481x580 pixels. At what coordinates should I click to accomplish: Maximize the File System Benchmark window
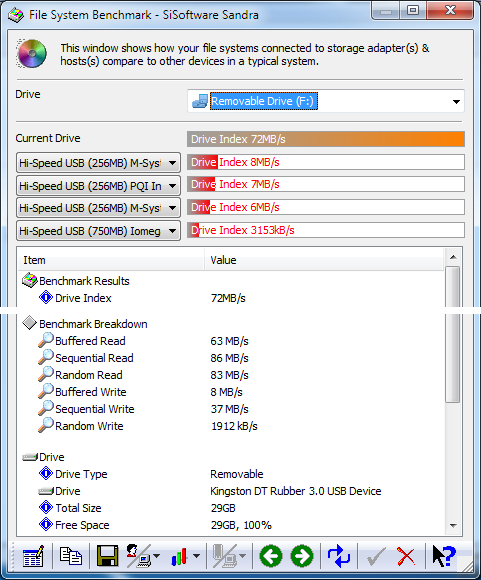tap(413, 10)
